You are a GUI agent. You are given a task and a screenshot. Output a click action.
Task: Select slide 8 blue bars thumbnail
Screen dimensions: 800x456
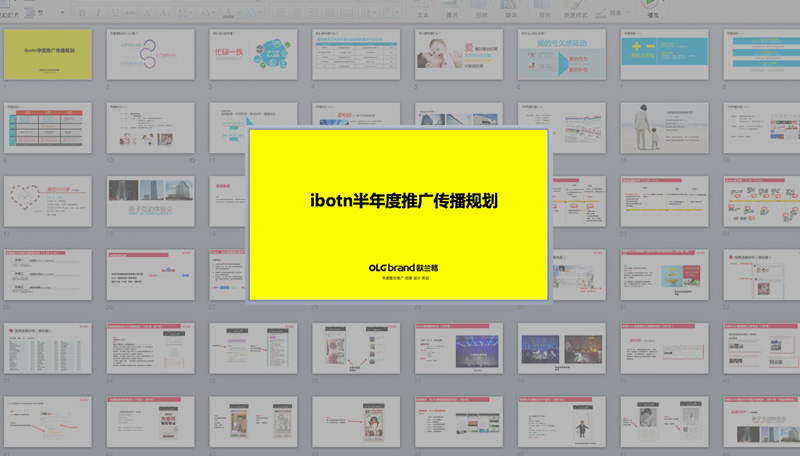point(762,54)
